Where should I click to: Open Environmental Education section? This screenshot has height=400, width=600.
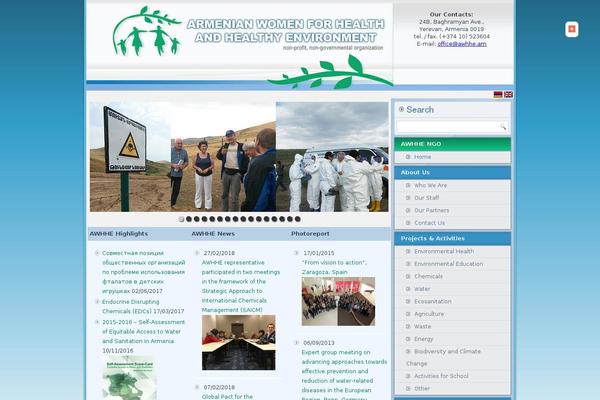tap(448, 264)
